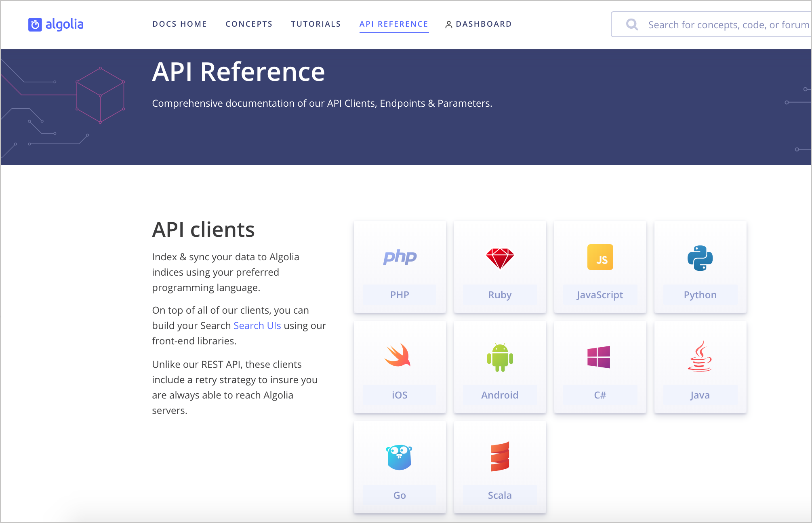Image resolution: width=812 pixels, height=523 pixels.
Task: Click the user icon beside Dashboard
Action: (448, 25)
